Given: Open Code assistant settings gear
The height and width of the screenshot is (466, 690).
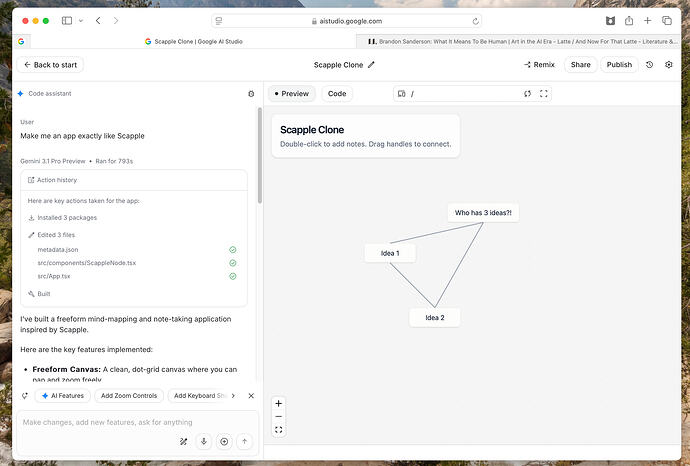Looking at the screenshot, I should point(251,94).
